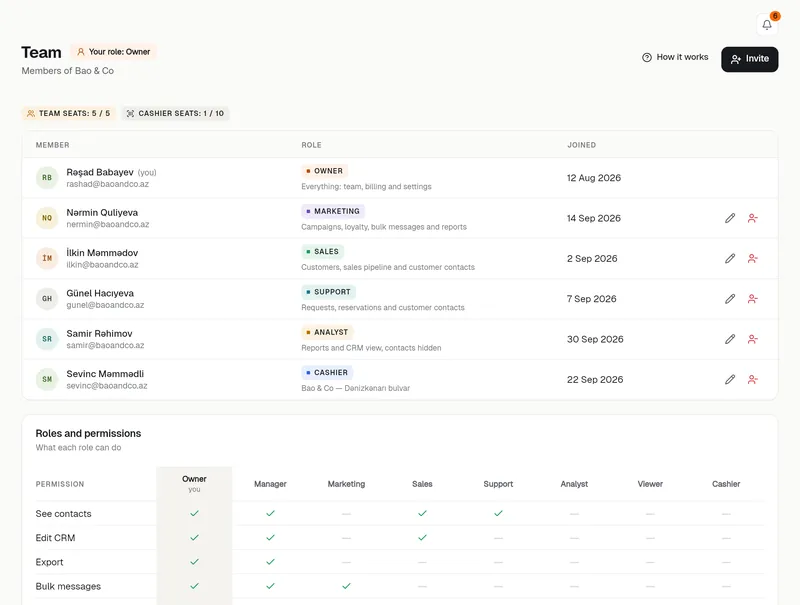Click the Owner role tag

324,171
